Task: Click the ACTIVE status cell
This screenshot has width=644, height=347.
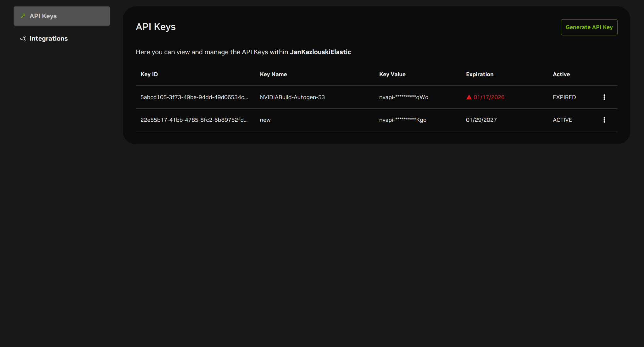Action: coord(562,120)
